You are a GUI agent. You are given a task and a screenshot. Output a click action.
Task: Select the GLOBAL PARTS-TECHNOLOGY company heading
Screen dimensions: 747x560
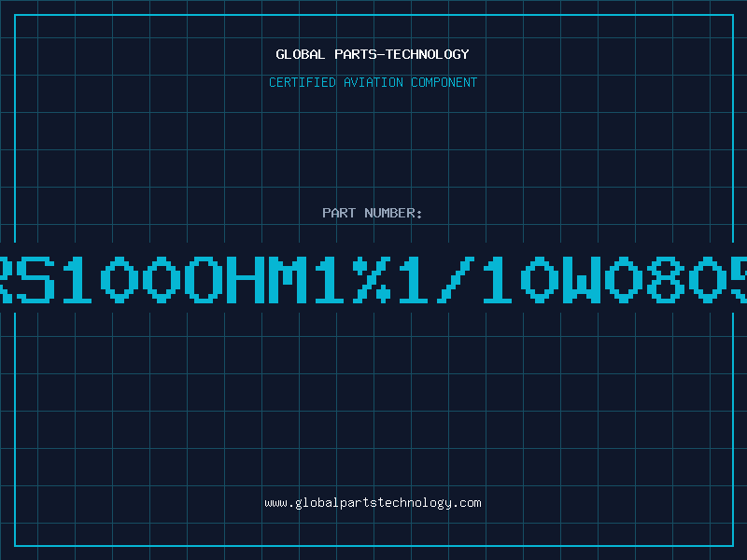[373, 54]
